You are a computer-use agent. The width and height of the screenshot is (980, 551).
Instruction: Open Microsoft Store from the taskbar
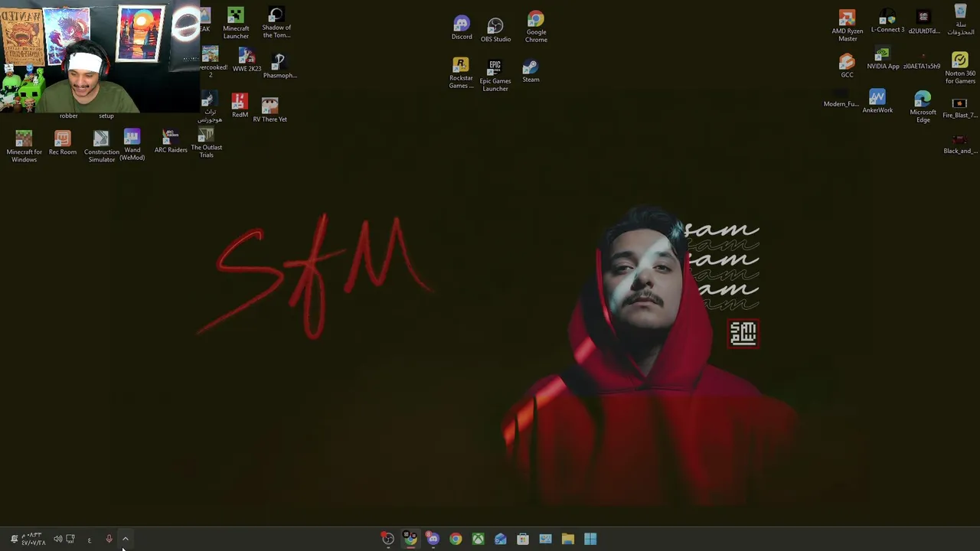(x=523, y=539)
